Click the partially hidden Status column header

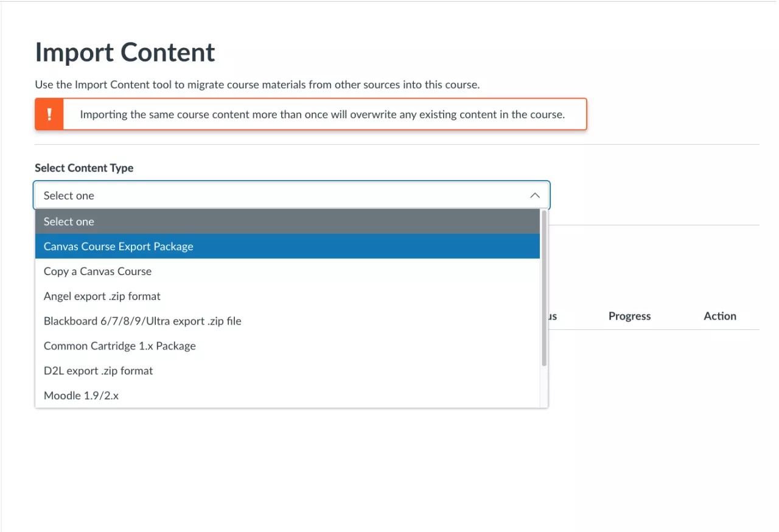point(553,317)
